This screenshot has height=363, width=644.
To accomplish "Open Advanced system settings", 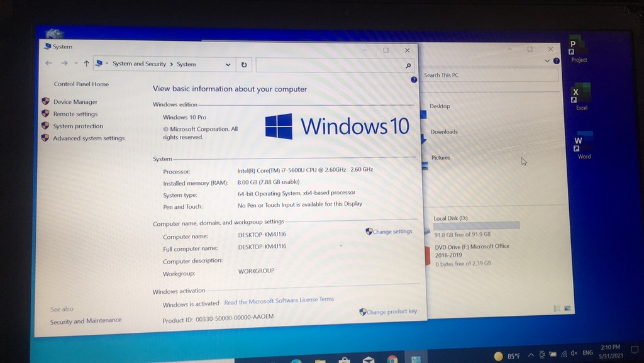I will (89, 138).
